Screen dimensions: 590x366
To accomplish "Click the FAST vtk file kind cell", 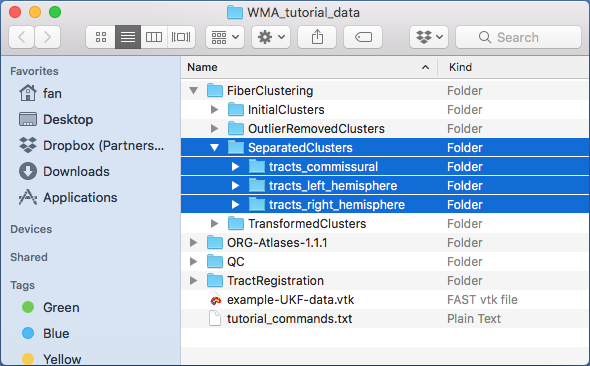I will pyautogui.click(x=482, y=300).
